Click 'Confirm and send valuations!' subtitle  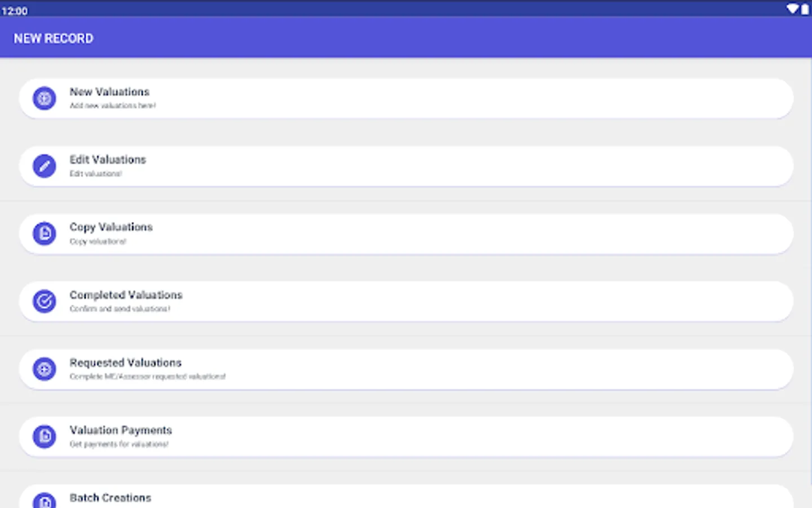[x=120, y=309]
